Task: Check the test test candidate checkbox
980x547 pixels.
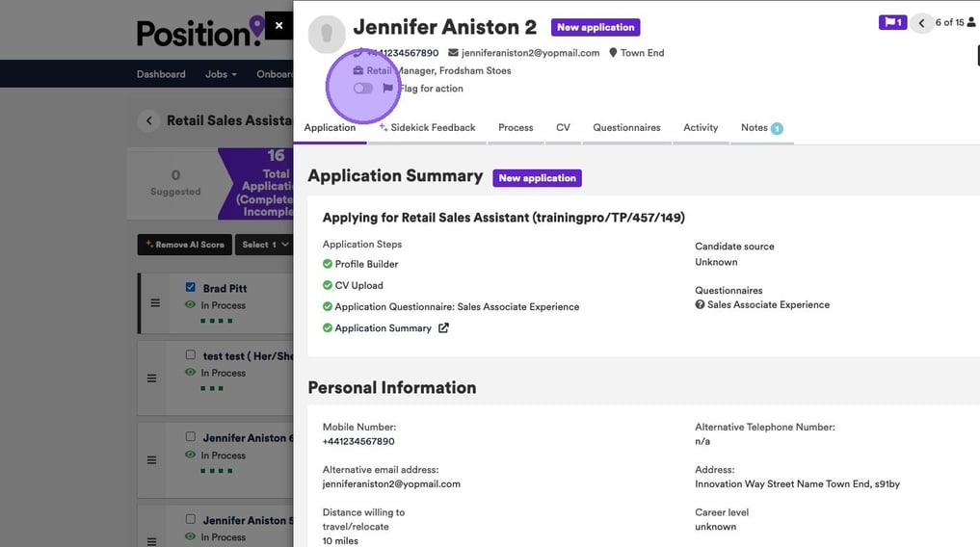Action: [191, 354]
